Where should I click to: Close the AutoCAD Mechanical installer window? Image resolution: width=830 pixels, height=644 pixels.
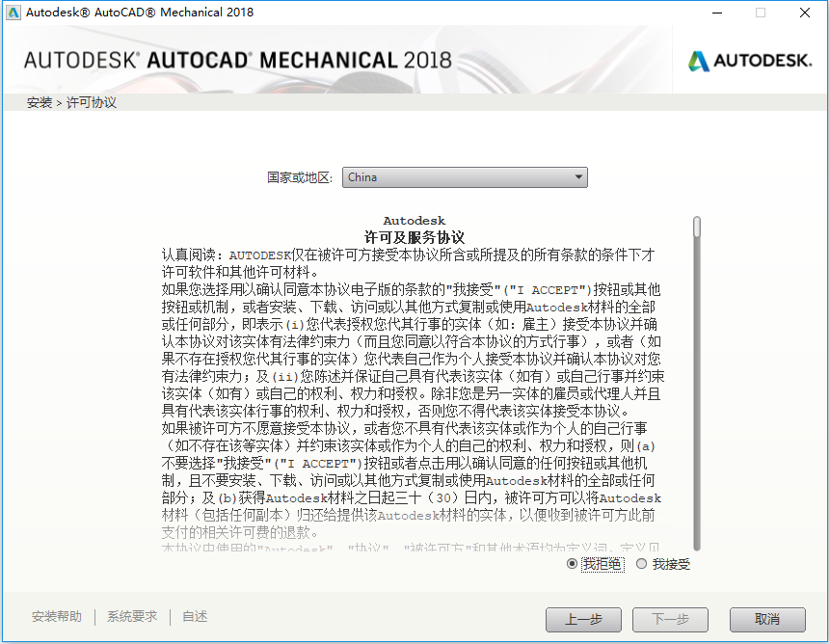(x=805, y=13)
